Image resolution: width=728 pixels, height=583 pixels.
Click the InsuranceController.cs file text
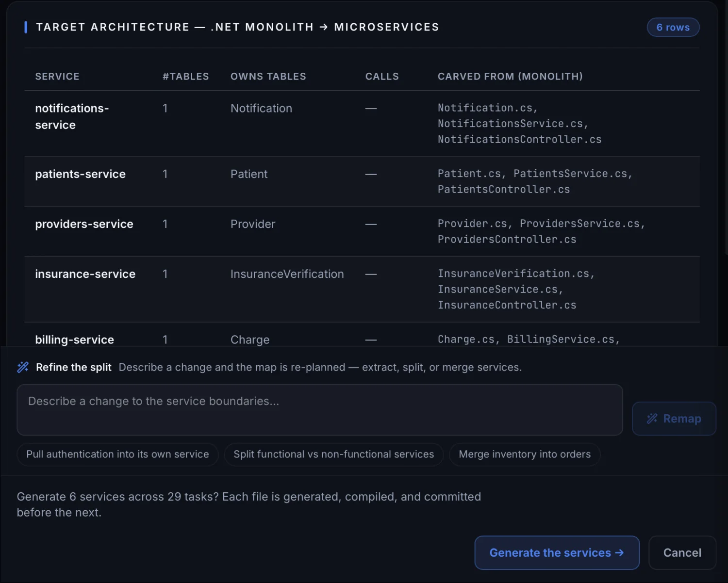coord(507,305)
